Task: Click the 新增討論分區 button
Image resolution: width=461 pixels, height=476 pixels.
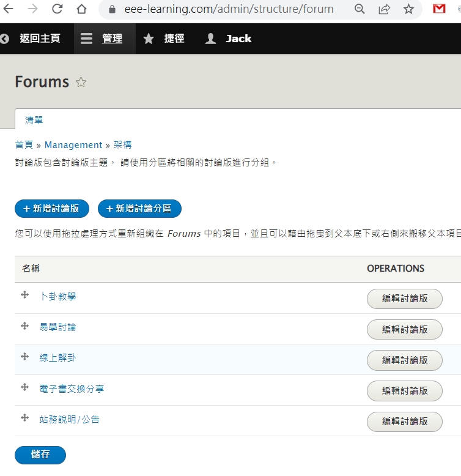Action: 139,209
